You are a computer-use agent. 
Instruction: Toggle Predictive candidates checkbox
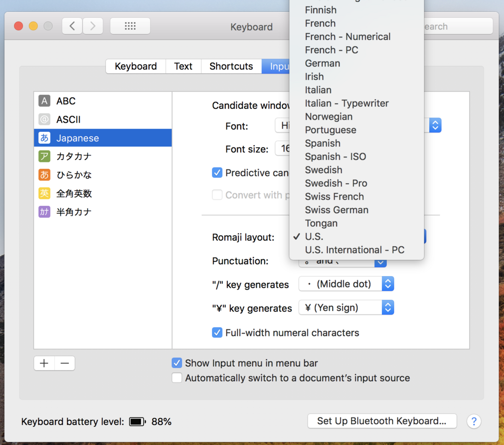[x=217, y=173]
